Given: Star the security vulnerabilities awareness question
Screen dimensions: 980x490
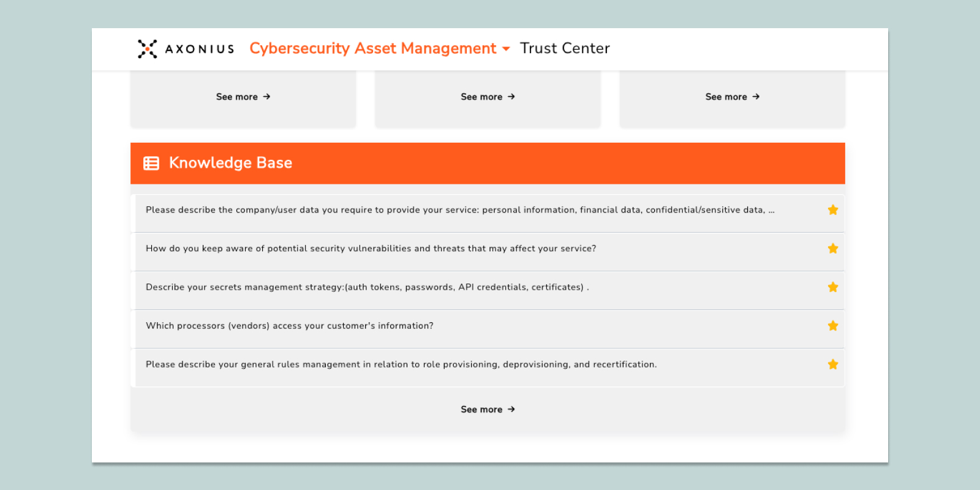Looking at the screenshot, I should (x=833, y=249).
